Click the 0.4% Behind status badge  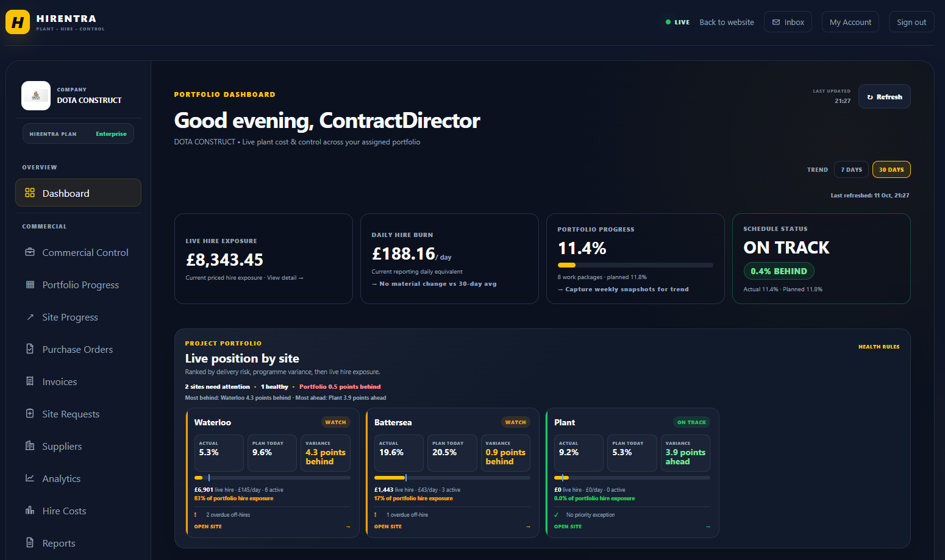(x=779, y=271)
